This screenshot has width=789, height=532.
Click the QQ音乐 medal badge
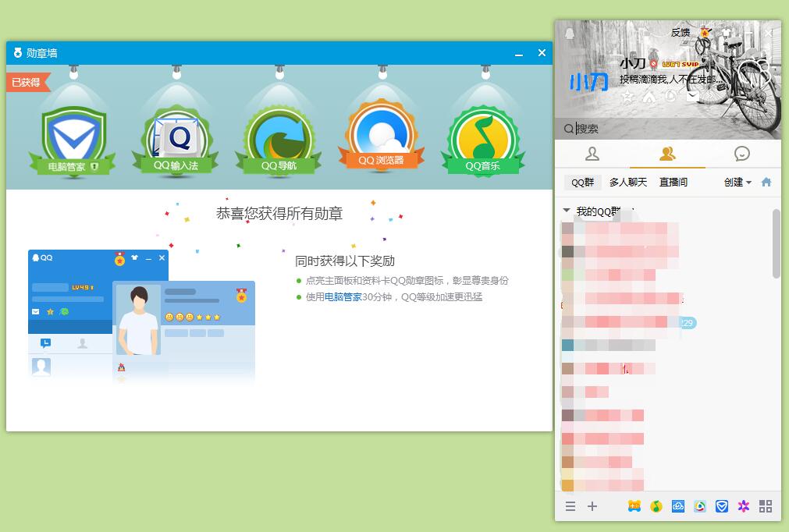point(484,141)
